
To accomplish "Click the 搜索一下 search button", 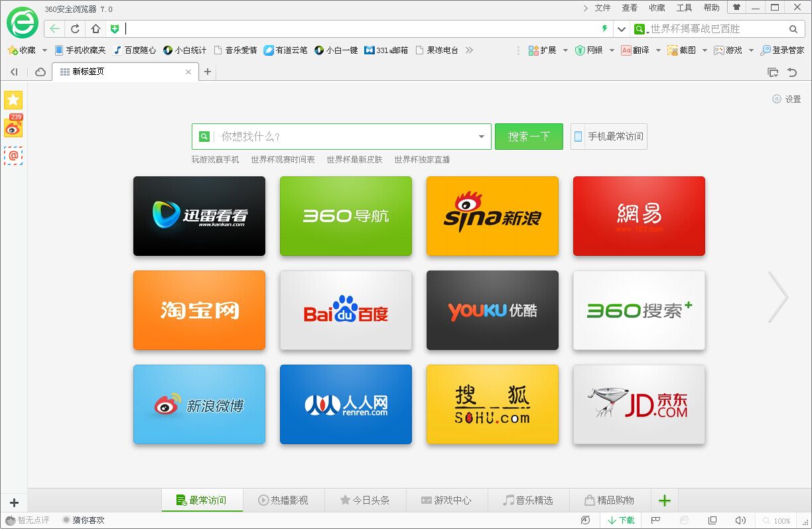I will (x=529, y=137).
